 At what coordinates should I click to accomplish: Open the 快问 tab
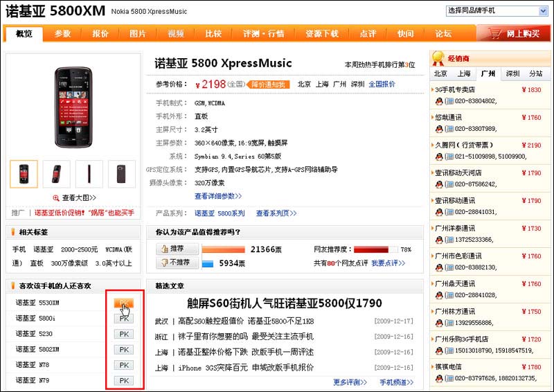(x=405, y=33)
